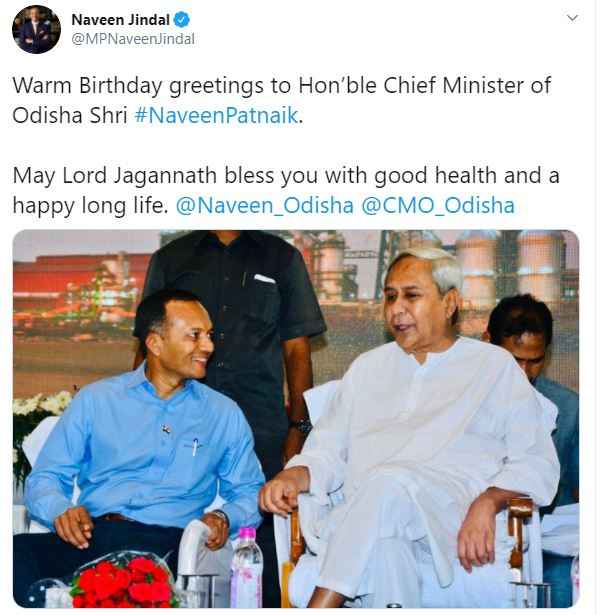
Task: Click the blue verified badge
Action: coord(183,19)
